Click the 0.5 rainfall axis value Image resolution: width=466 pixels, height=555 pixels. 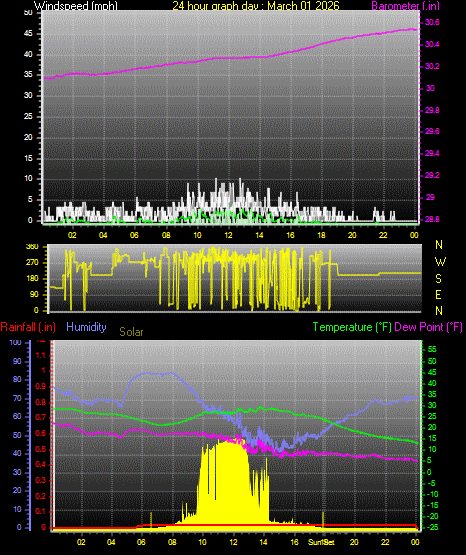pyautogui.click(x=41, y=449)
